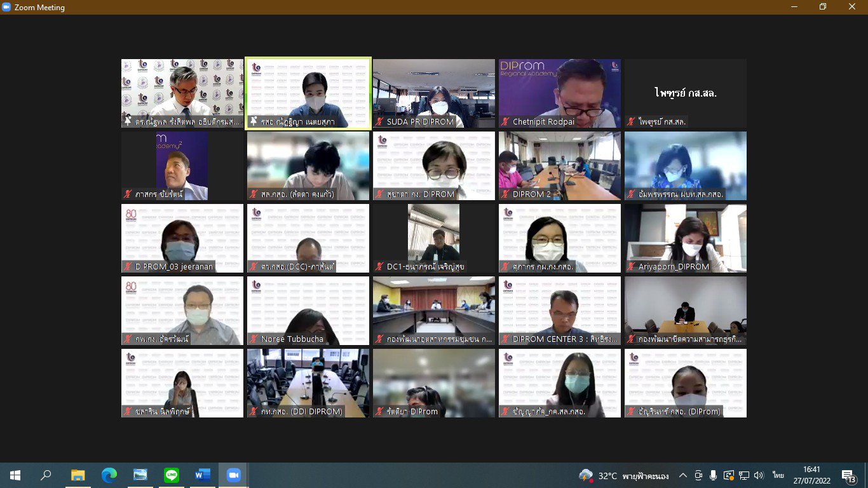This screenshot has width=868, height=488.
Task: Select the ลว.กสอ.(DCC) video tile
Action: (308, 238)
